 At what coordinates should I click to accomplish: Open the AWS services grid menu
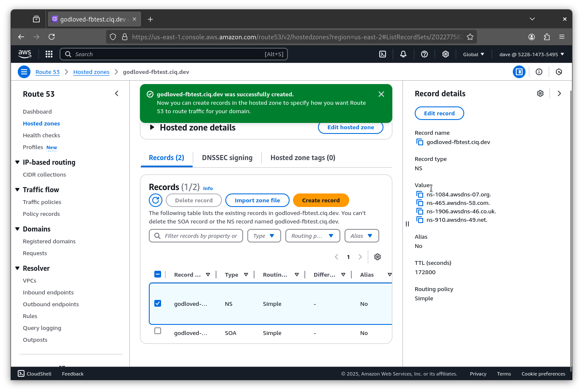pyautogui.click(x=49, y=54)
